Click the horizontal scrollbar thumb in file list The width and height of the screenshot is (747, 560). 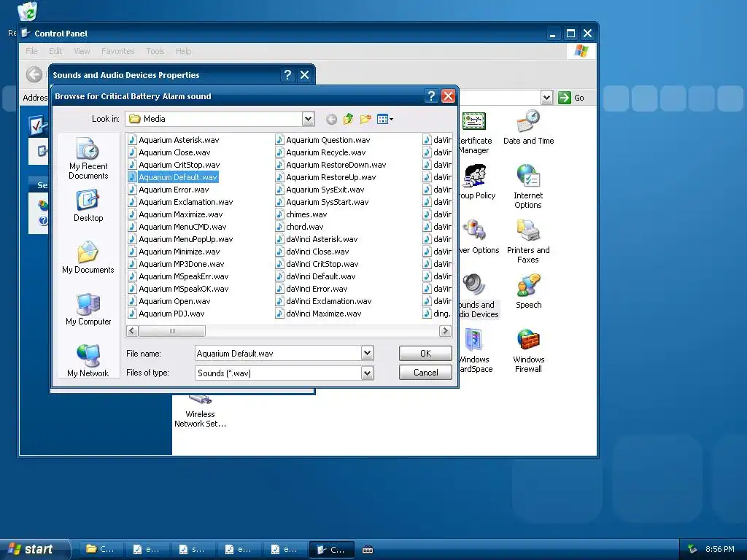[172, 330]
